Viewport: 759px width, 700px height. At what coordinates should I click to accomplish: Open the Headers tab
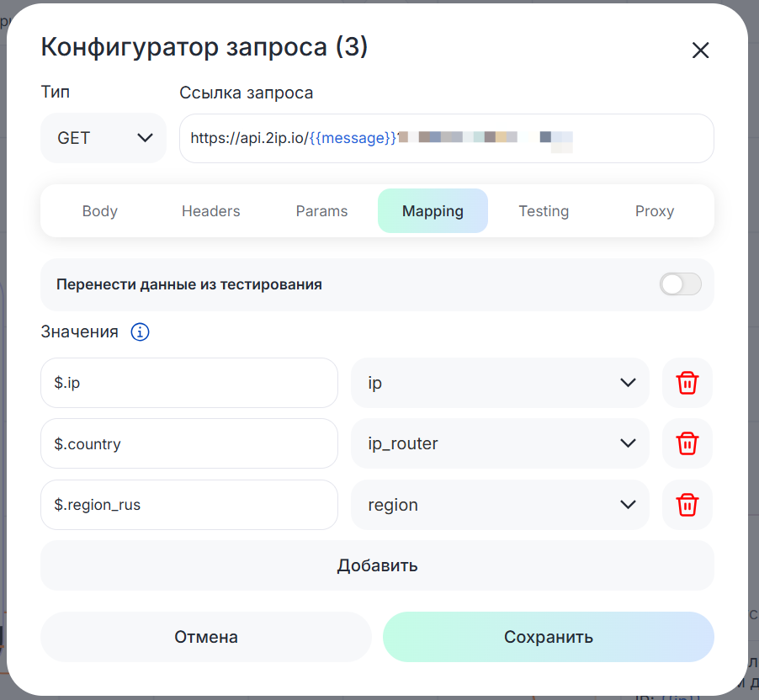tap(210, 211)
